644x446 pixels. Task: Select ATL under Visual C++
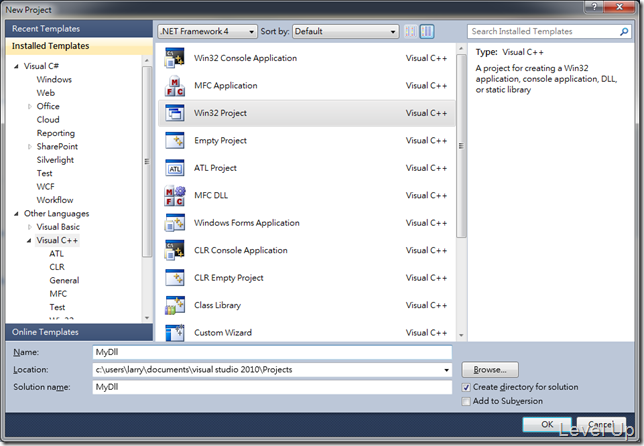[57, 253]
